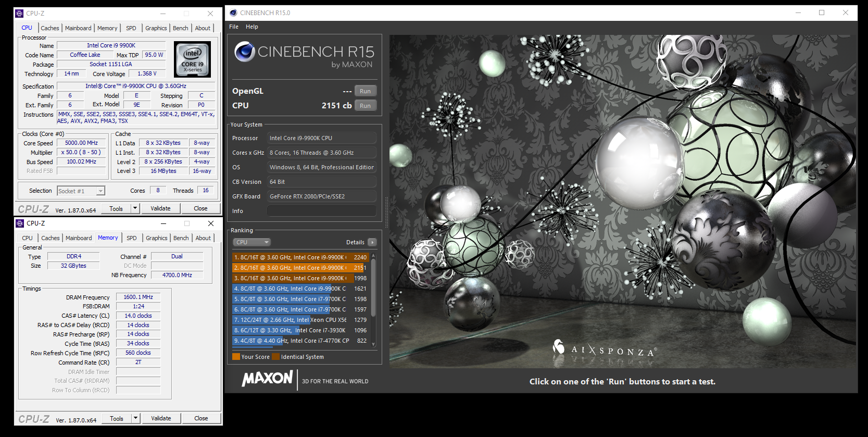Open SPD tab in lower CPU-Z window
Viewport: 868px width, 437px height.
click(x=132, y=238)
